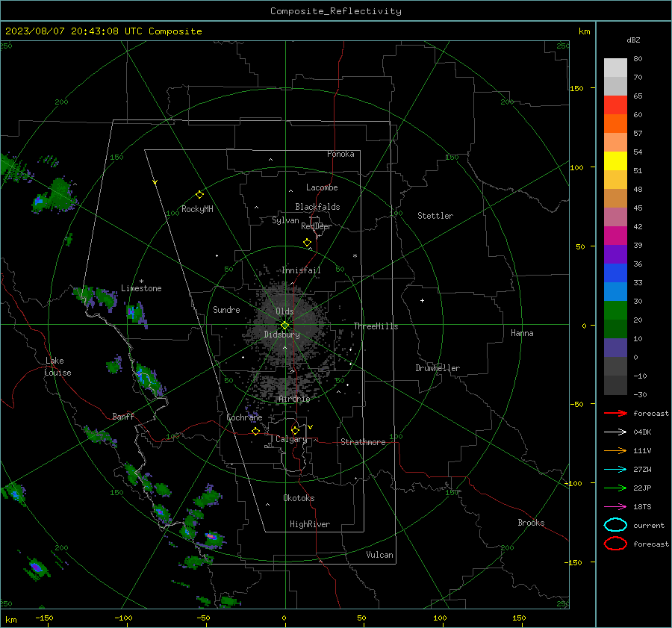
Task: Click the radar echo cluster west of RockyMH
Action: pos(54,196)
